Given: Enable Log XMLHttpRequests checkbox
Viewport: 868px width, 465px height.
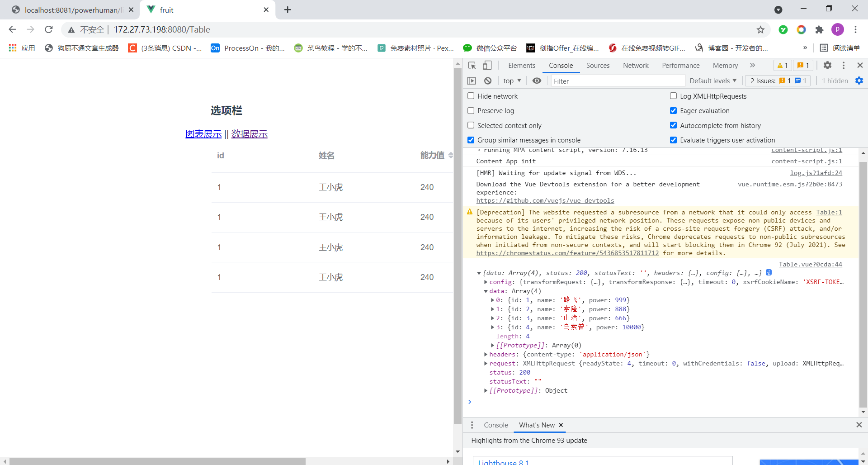Looking at the screenshot, I should tap(674, 96).
